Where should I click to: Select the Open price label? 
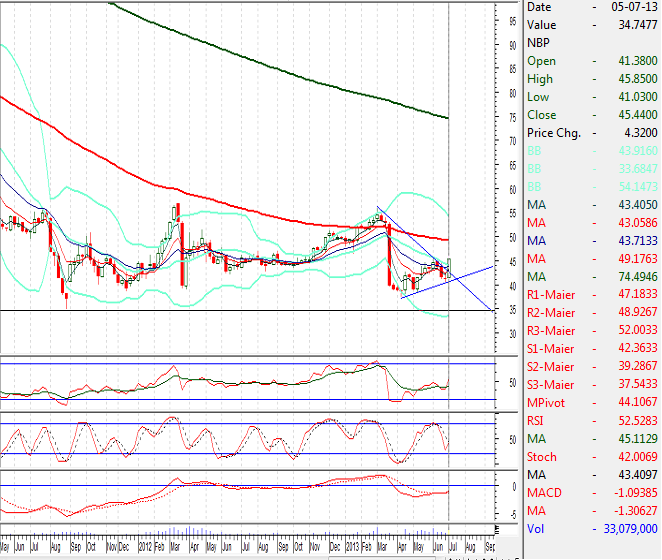[541, 61]
